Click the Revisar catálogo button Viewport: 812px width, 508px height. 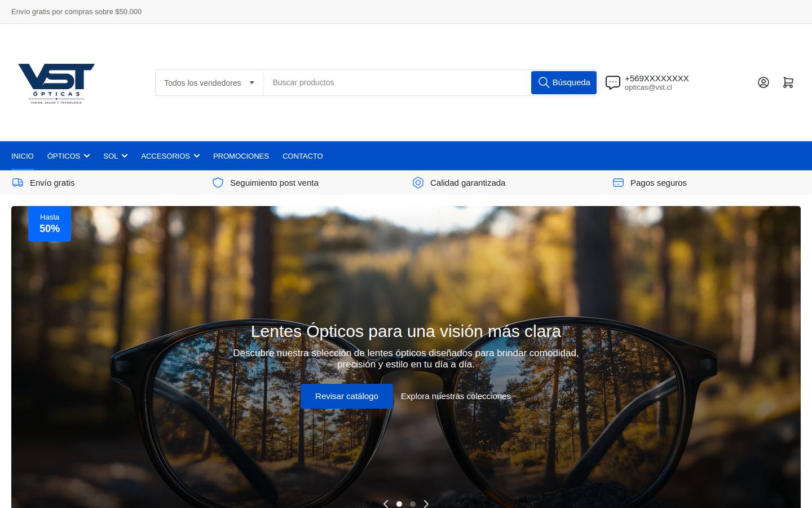click(x=347, y=396)
